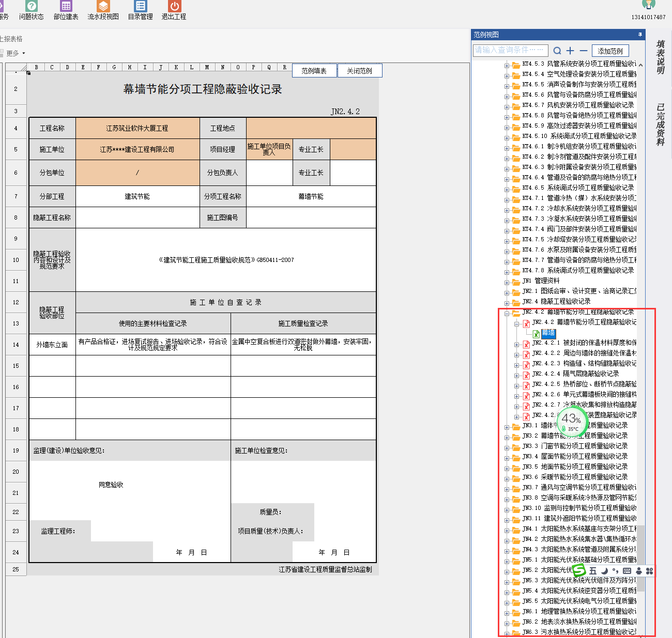The image size is (672, 638).
Task: Click the person icon on IME toolbar
Action: coord(639,571)
